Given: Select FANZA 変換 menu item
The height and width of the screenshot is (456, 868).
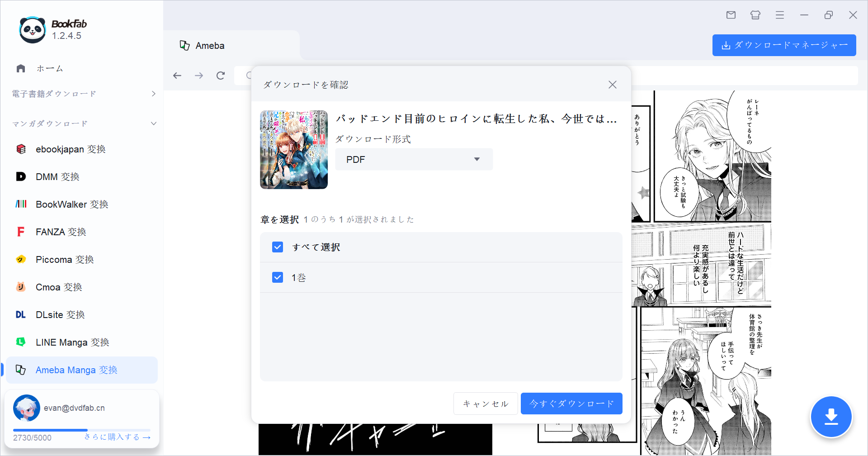Looking at the screenshot, I should [82, 232].
